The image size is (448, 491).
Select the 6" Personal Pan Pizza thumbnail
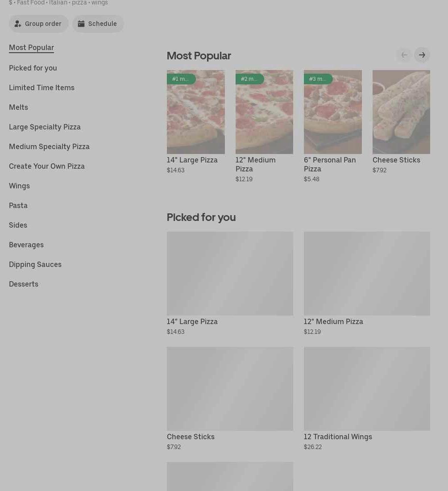pyautogui.click(x=332, y=116)
